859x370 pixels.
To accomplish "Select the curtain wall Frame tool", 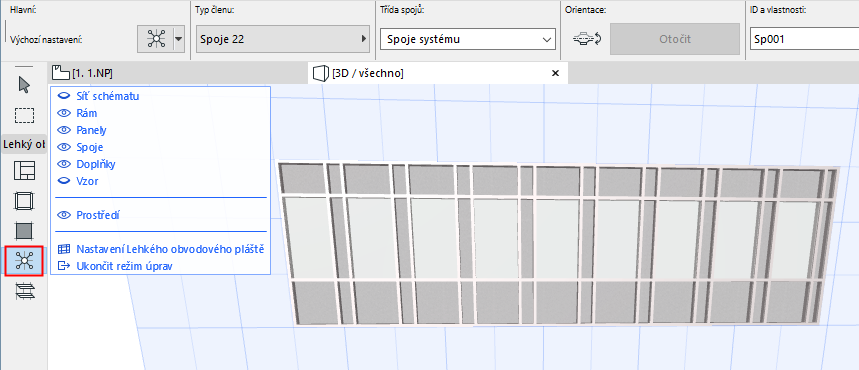I will (x=24, y=201).
